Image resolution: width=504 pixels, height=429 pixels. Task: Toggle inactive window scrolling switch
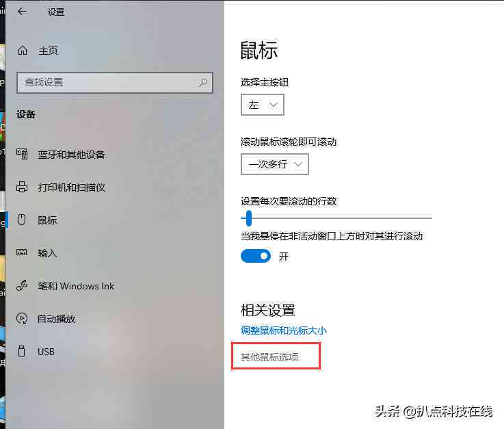point(256,256)
